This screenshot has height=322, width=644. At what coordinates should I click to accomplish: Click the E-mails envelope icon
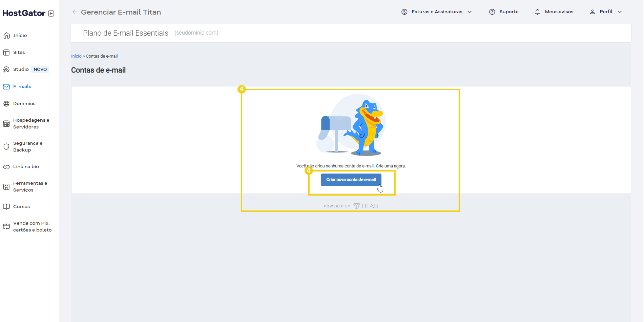(6, 87)
